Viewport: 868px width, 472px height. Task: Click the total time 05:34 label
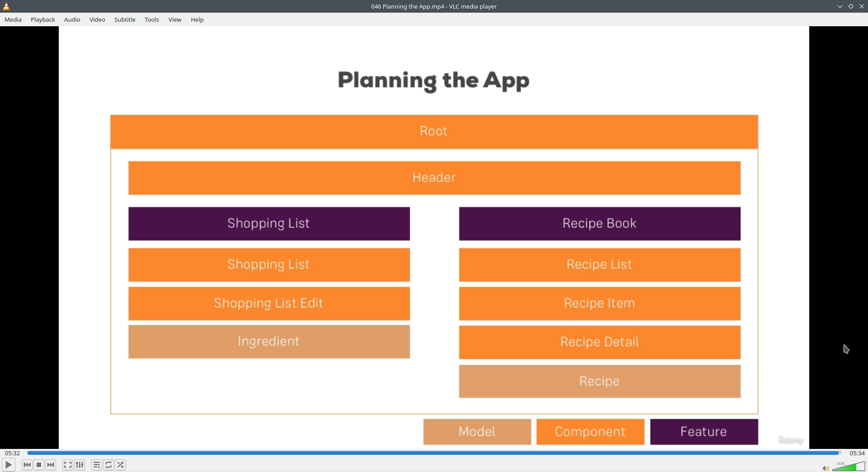click(857, 453)
